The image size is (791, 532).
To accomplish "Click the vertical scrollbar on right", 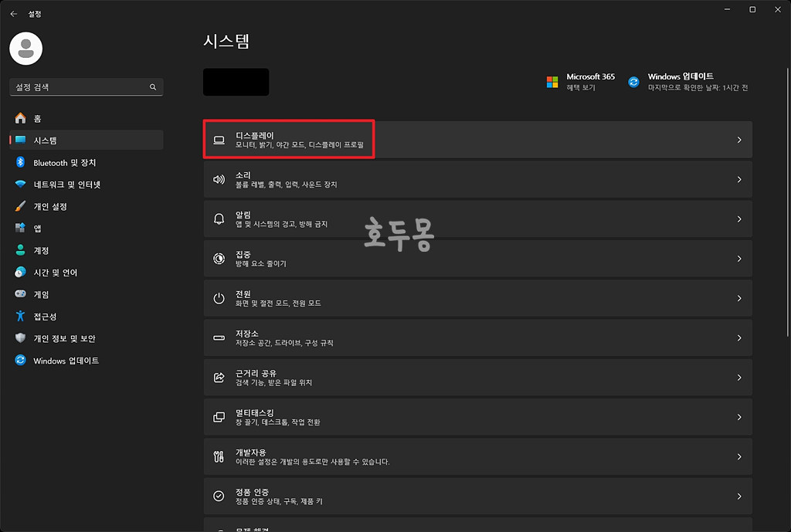I will [x=787, y=202].
